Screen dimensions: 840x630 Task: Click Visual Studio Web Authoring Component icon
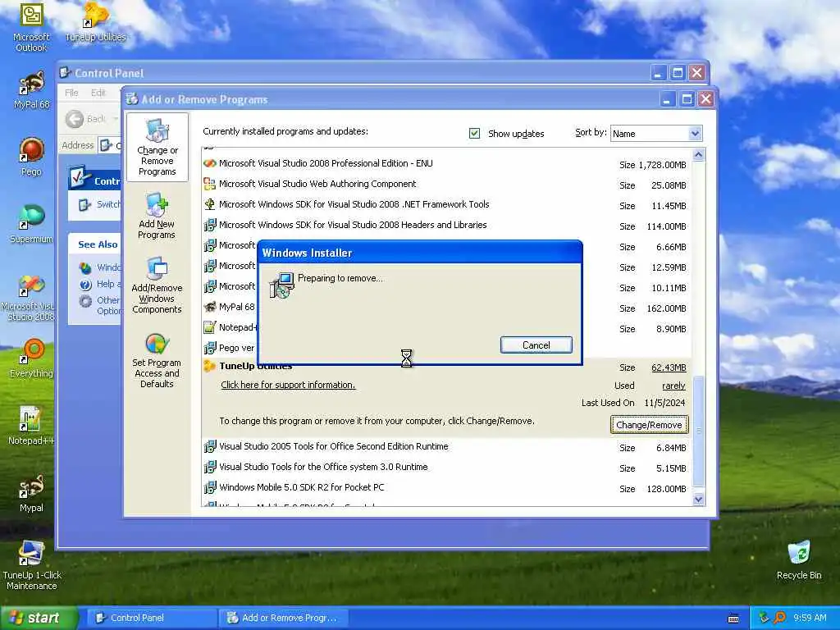[x=210, y=184]
